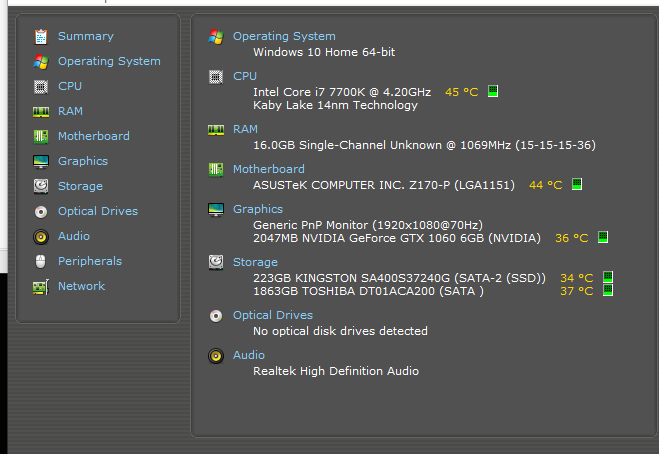
Task: Click the CPU chip icon in sidebar
Action: click(41, 86)
